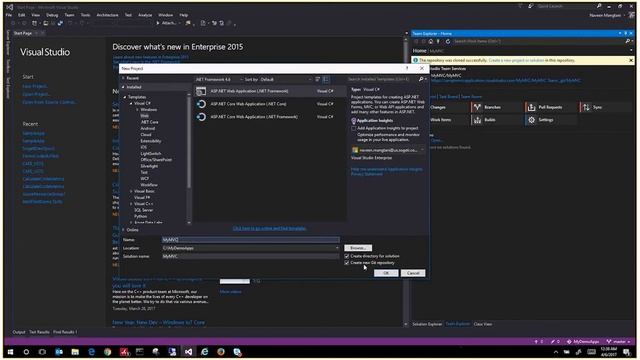This screenshot has height=360, width=640.
Task: Click the Team Explorer search magnifier icon
Action: (628, 41)
